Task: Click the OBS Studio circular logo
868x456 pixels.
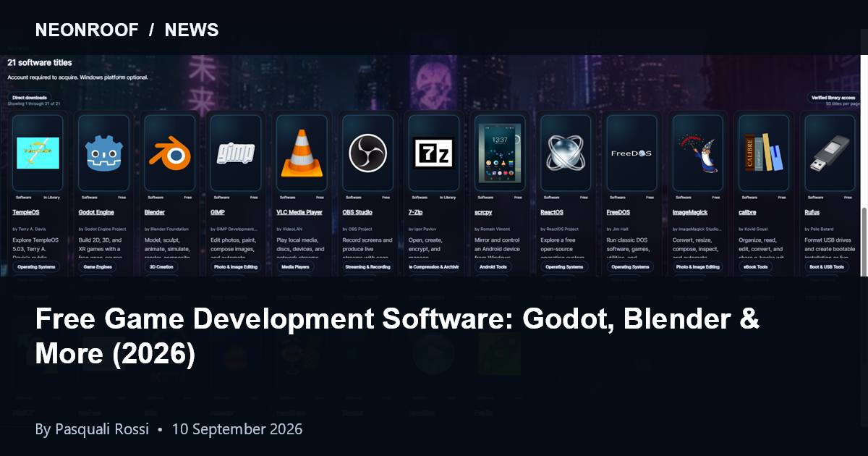Action: [367, 153]
